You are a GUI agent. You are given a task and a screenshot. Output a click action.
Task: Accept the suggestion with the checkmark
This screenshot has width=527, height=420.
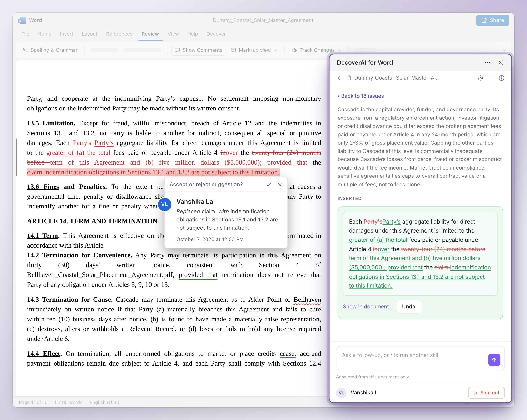click(x=269, y=185)
